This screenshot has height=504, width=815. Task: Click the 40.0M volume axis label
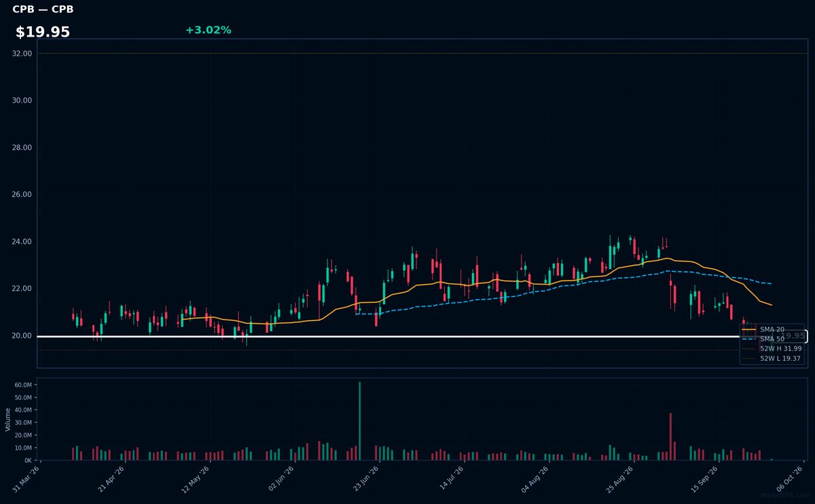pos(23,410)
